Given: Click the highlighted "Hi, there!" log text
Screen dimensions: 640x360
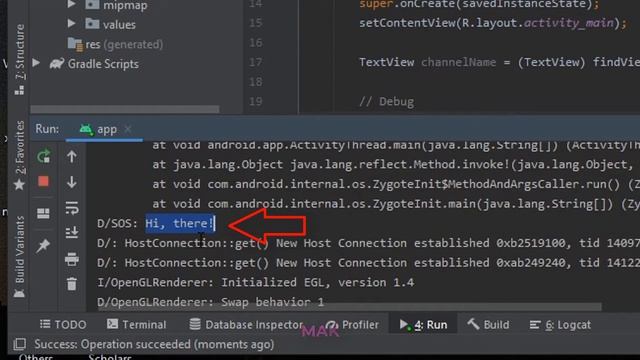Looking at the screenshot, I should (180, 223).
